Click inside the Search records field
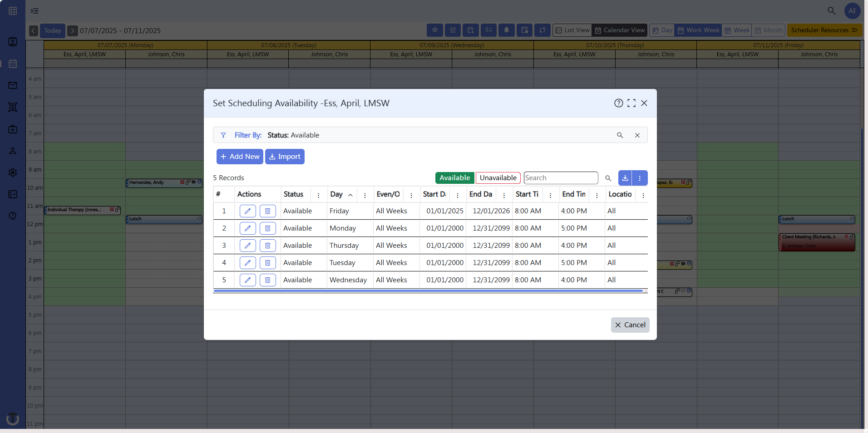Image resolution: width=868 pixels, height=433 pixels. 561,178
